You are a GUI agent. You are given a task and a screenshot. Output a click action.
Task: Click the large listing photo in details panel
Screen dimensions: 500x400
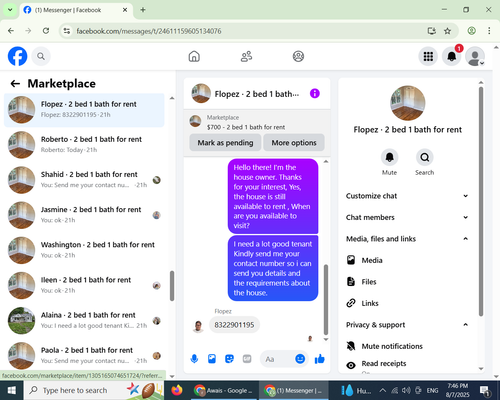[407, 103]
